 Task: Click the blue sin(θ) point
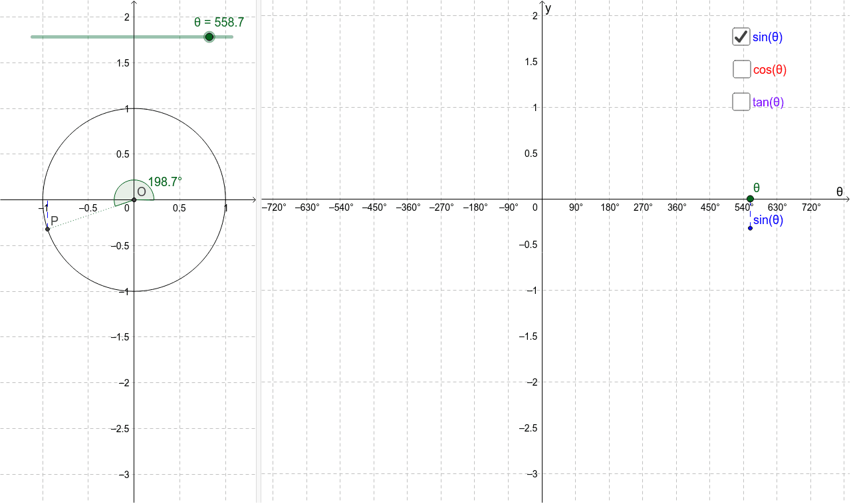coord(750,228)
